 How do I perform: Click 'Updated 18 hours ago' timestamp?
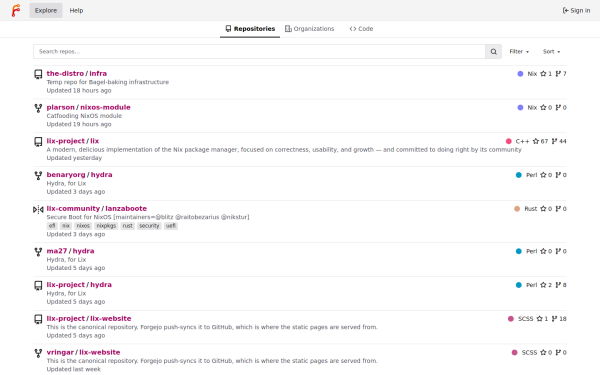pos(79,91)
